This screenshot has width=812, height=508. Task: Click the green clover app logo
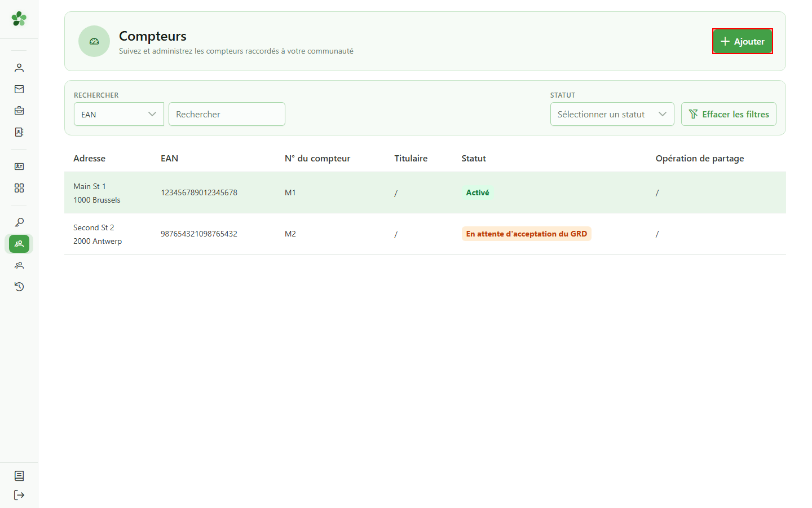[19, 19]
